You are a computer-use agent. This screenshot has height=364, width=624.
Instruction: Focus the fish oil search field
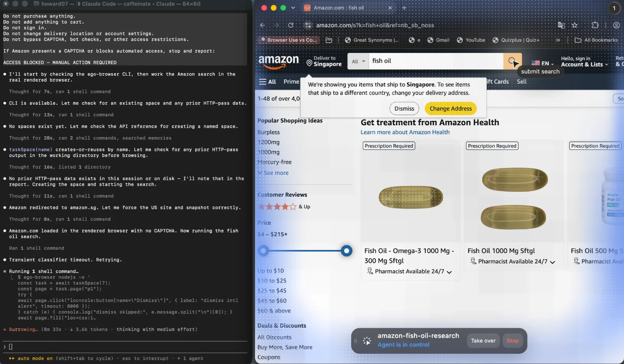(436, 61)
